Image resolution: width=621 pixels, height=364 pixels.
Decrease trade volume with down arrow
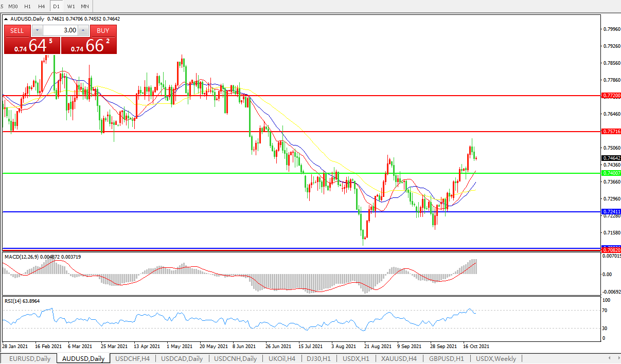[36, 30]
